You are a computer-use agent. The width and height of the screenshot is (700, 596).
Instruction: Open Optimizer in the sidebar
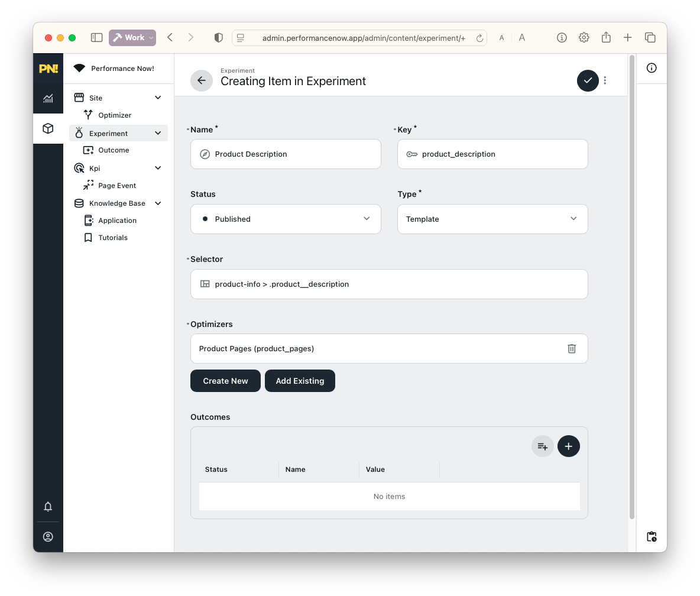click(115, 115)
